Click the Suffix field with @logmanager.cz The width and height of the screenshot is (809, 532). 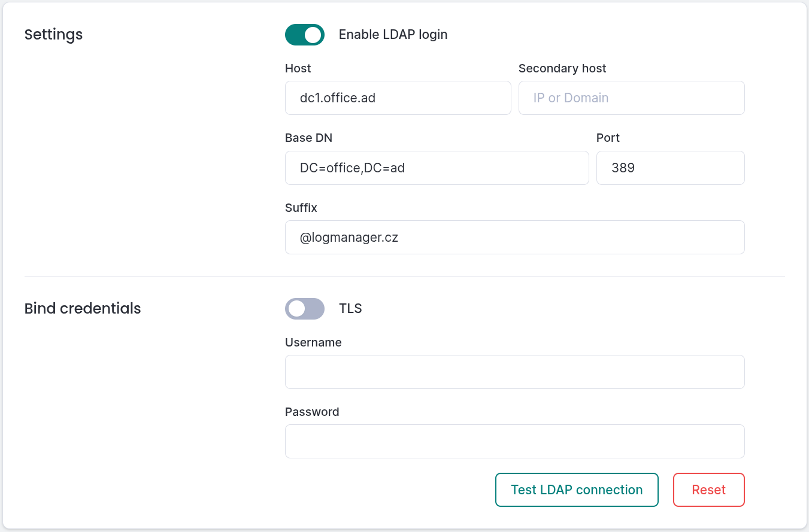[514, 237]
